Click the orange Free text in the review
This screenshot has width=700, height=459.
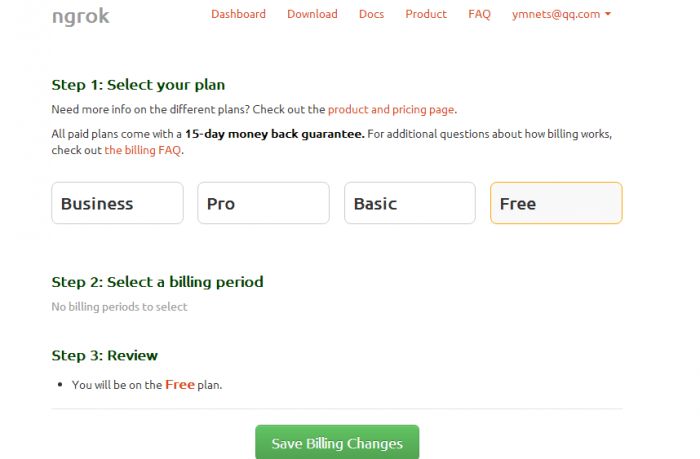[180, 384]
